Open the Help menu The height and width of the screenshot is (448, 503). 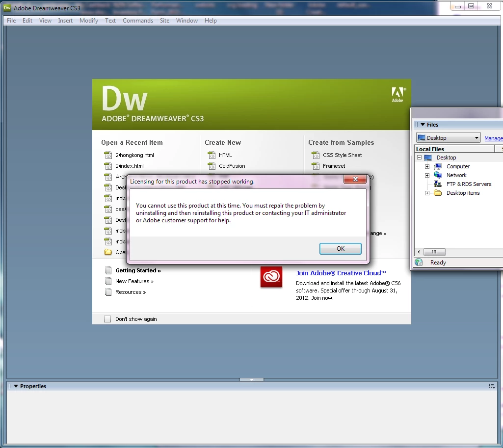pyautogui.click(x=211, y=21)
